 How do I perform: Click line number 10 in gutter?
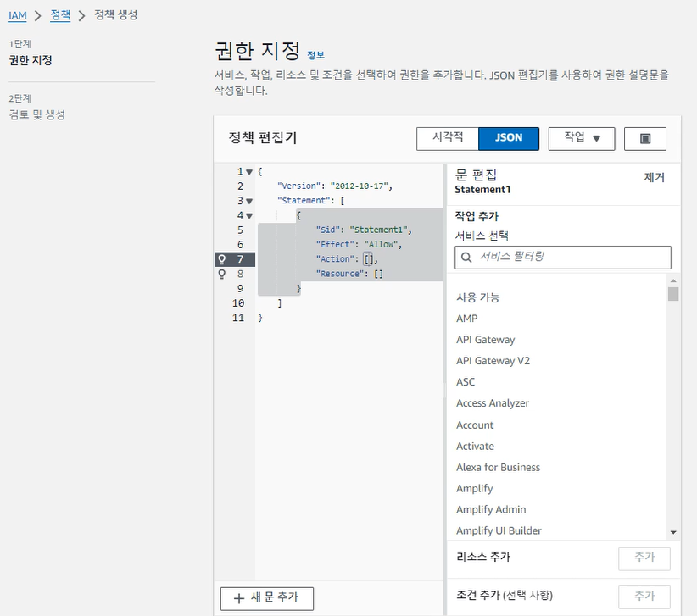coord(238,303)
